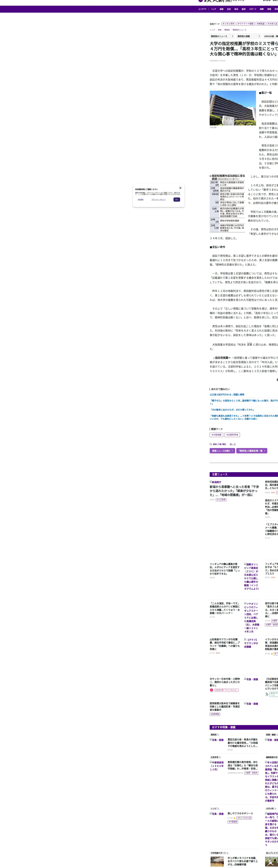This screenshot has height=868, width=278.
Task: Click the 関西発 breadcrumb link
Action: click(227, 30)
